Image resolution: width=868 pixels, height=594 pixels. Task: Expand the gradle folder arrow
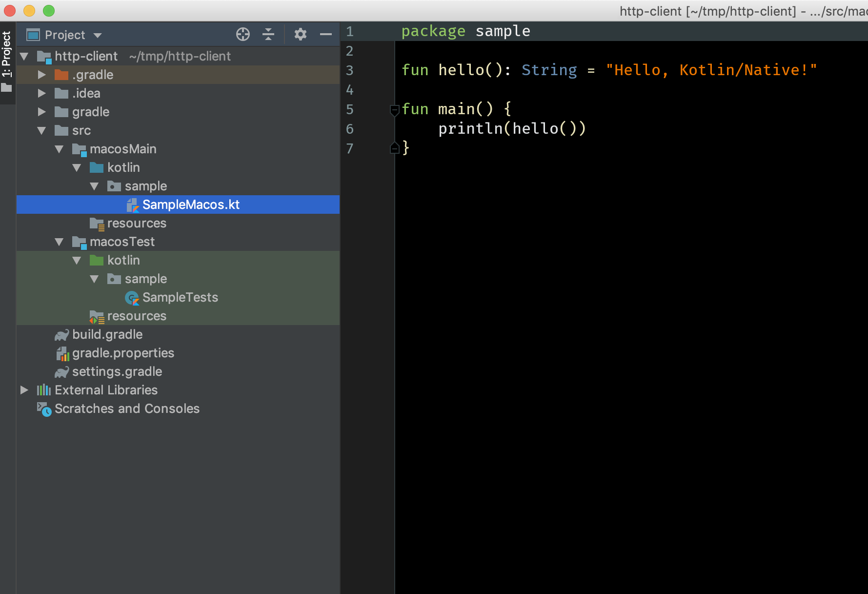pos(41,112)
